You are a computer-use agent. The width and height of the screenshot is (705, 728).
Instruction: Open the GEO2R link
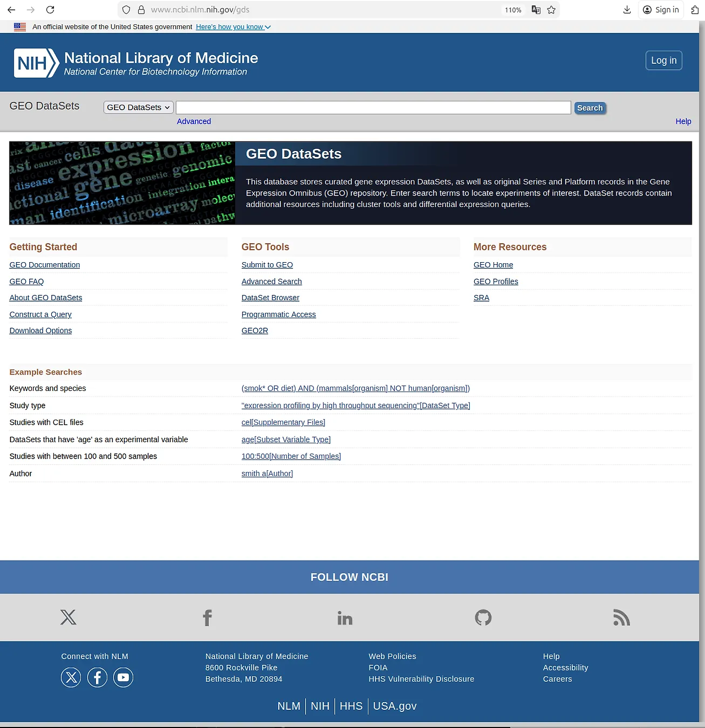[254, 330]
